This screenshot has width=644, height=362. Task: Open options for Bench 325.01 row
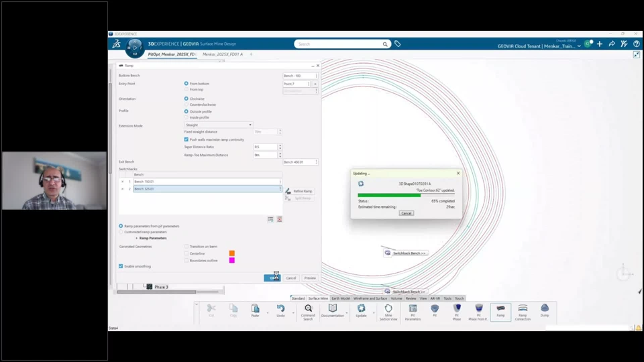pyautogui.click(x=280, y=189)
